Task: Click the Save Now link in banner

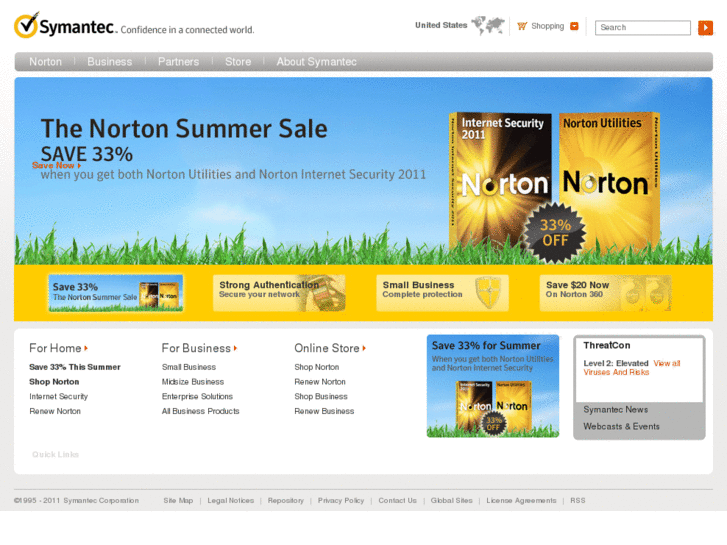Action: [57, 165]
